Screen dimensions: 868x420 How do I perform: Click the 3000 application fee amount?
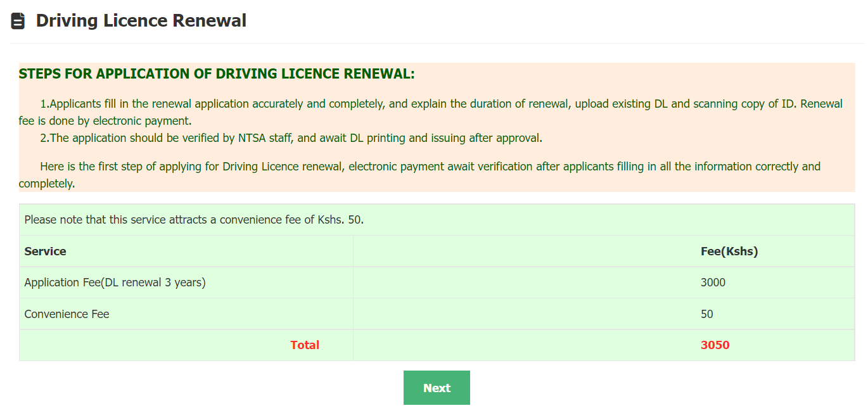(x=713, y=283)
